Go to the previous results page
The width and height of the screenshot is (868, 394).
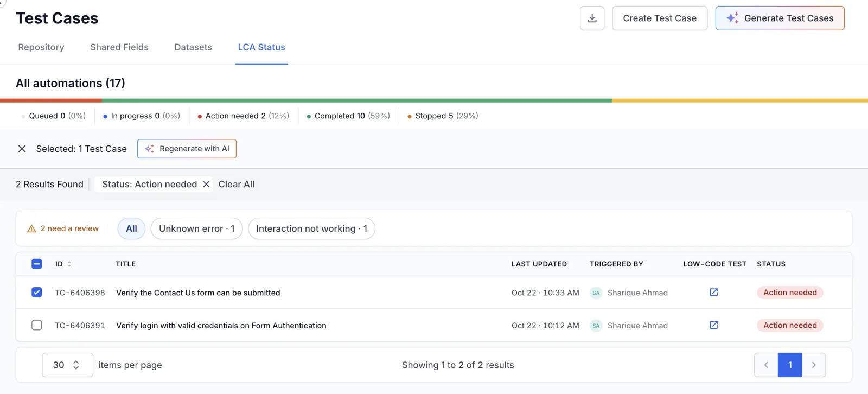[766, 365]
